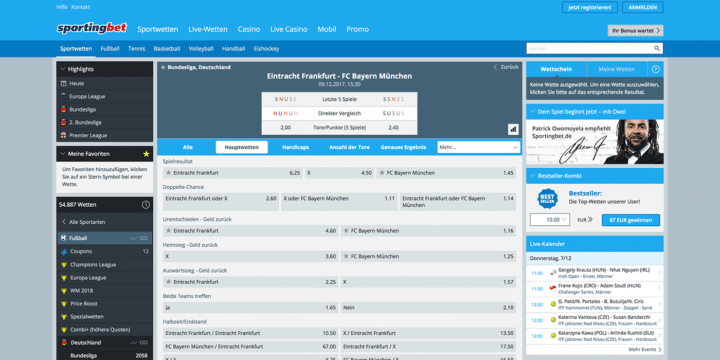Open 2. Bundesliga in Highlights
The height and width of the screenshot is (360, 720).
coord(85,123)
